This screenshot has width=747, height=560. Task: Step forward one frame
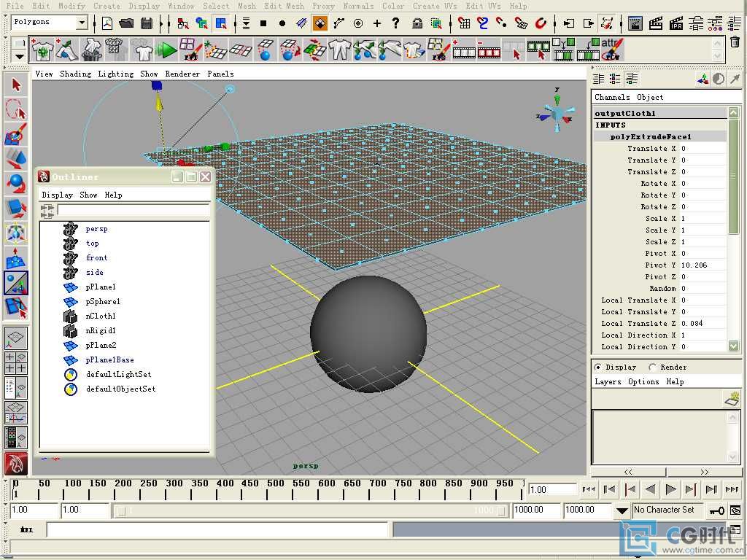click(x=691, y=489)
